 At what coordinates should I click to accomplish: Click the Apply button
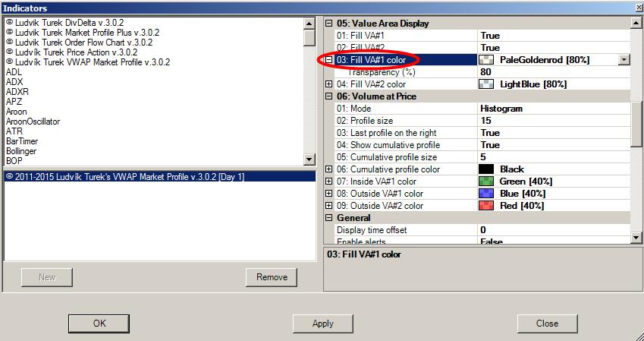tap(323, 324)
